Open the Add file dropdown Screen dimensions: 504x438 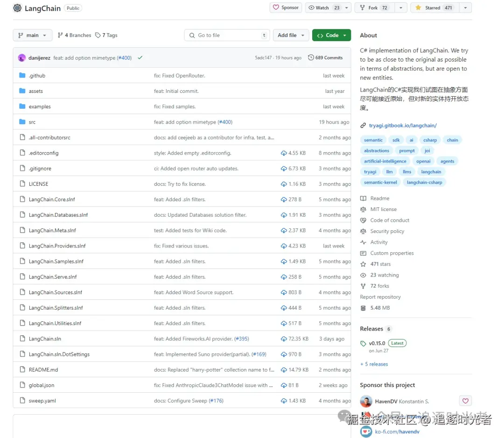pyautogui.click(x=291, y=35)
